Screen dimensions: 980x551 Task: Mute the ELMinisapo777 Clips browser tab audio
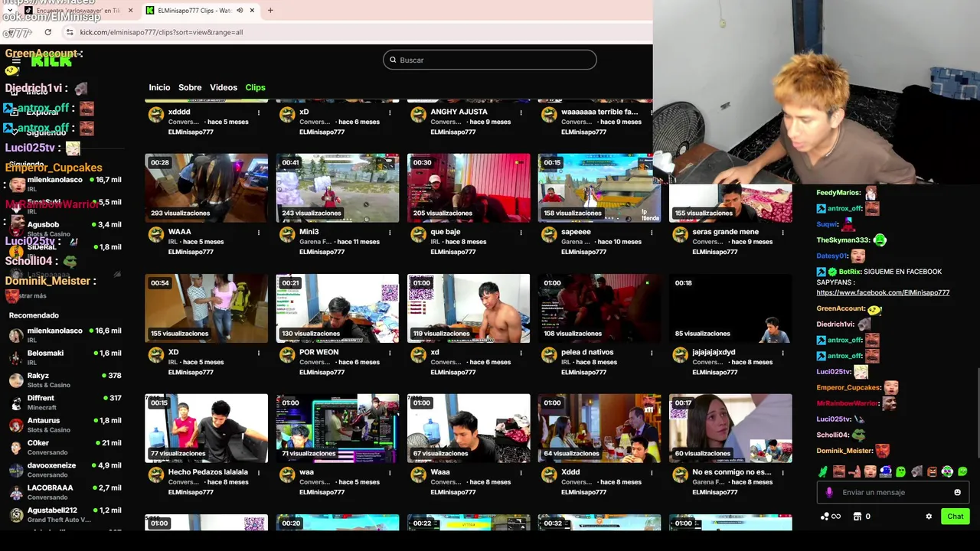(240, 11)
